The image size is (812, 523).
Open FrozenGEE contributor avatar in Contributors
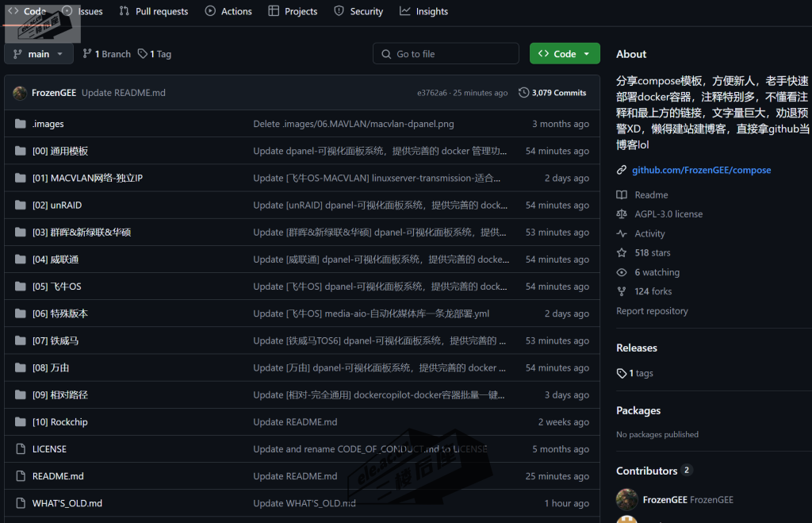(627, 499)
